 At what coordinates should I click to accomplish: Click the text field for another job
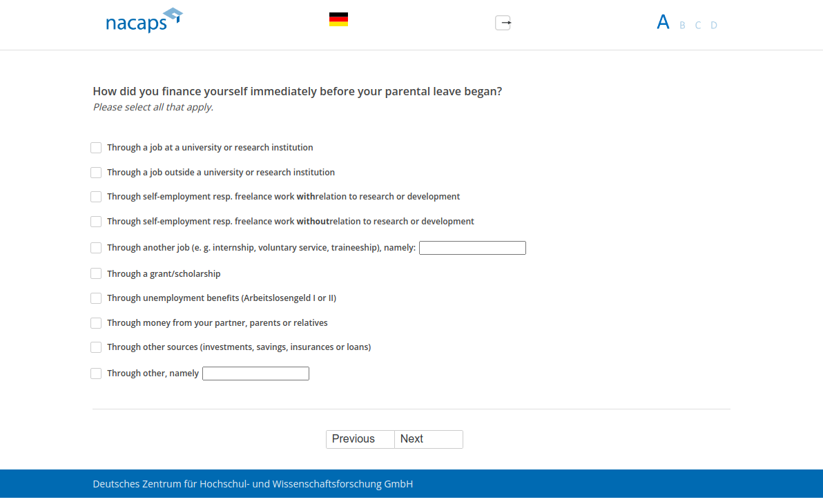coord(472,248)
